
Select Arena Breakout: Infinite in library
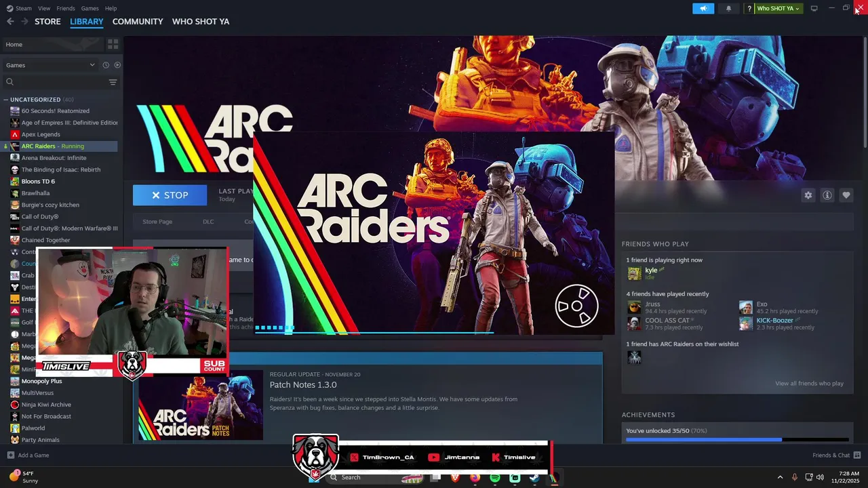54,158
